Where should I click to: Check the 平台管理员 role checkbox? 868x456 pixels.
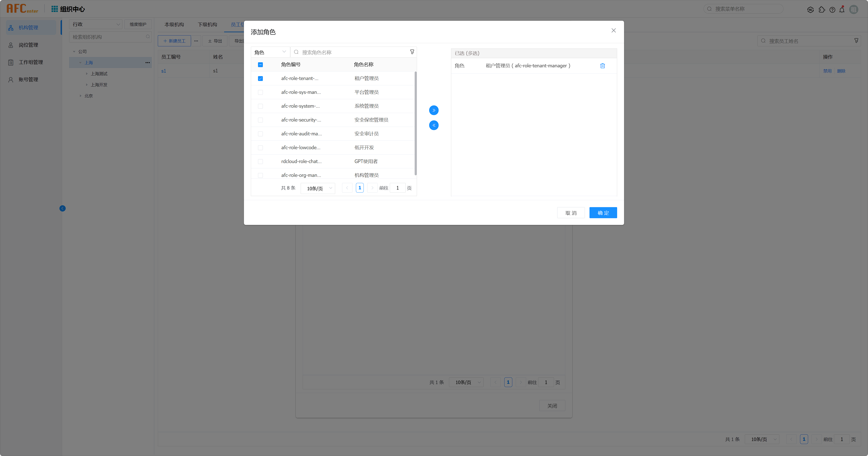pos(260,92)
